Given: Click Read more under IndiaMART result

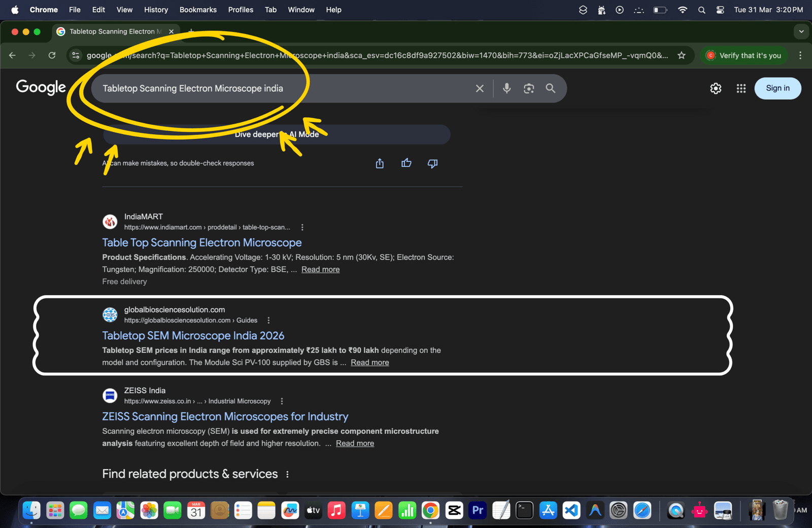Looking at the screenshot, I should point(320,269).
